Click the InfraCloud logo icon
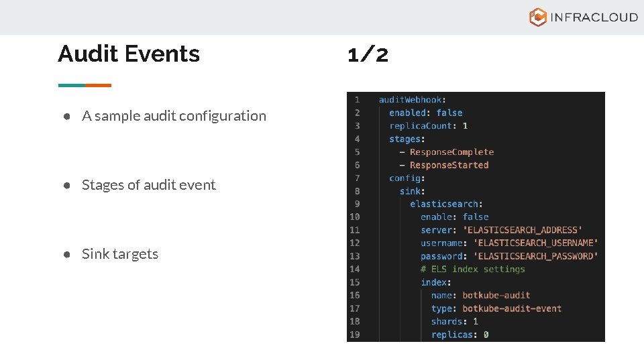The image size is (644, 362). coord(537,17)
